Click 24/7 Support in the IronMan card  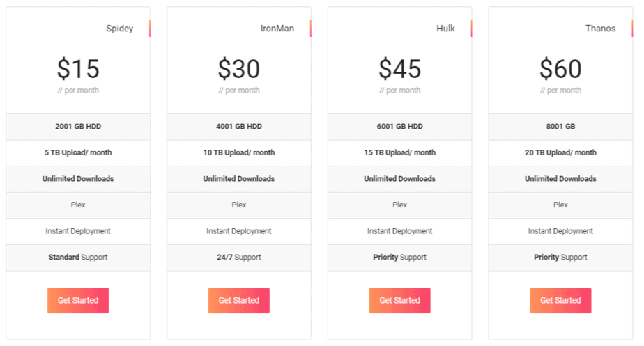[x=239, y=258]
